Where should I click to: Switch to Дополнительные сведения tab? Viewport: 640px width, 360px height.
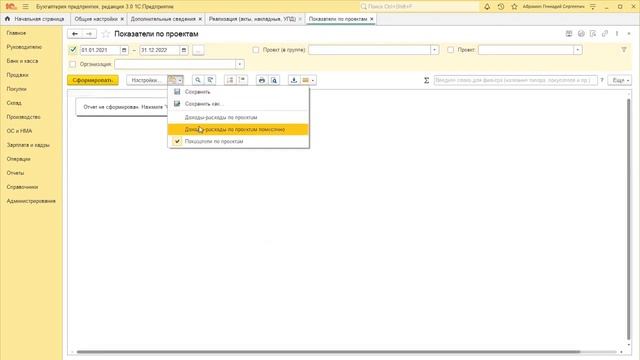(163, 19)
